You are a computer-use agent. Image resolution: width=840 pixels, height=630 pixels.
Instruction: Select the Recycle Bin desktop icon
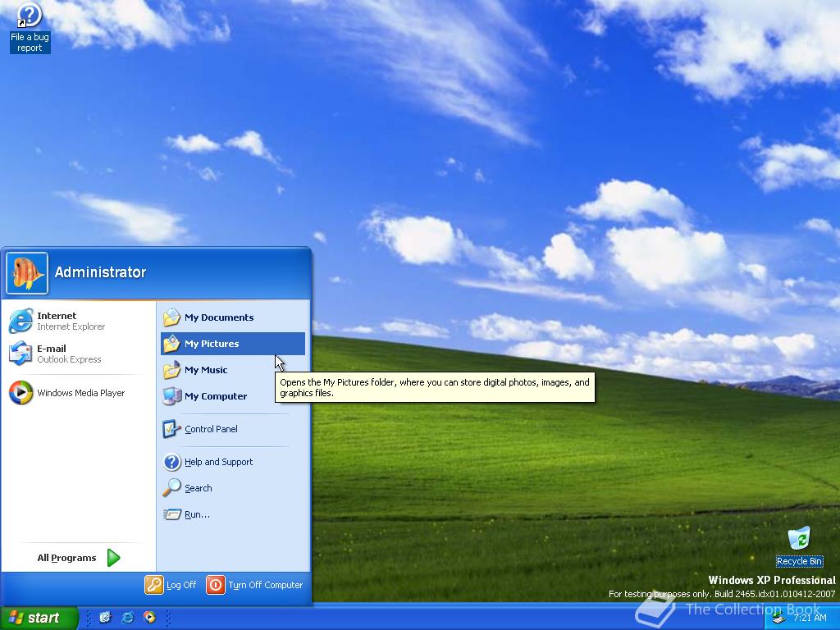[x=799, y=546]
